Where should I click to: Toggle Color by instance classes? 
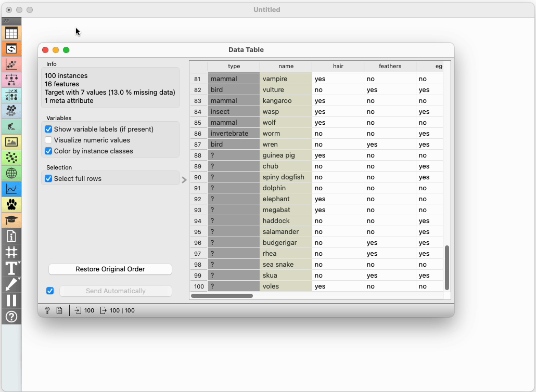point(48,151)
